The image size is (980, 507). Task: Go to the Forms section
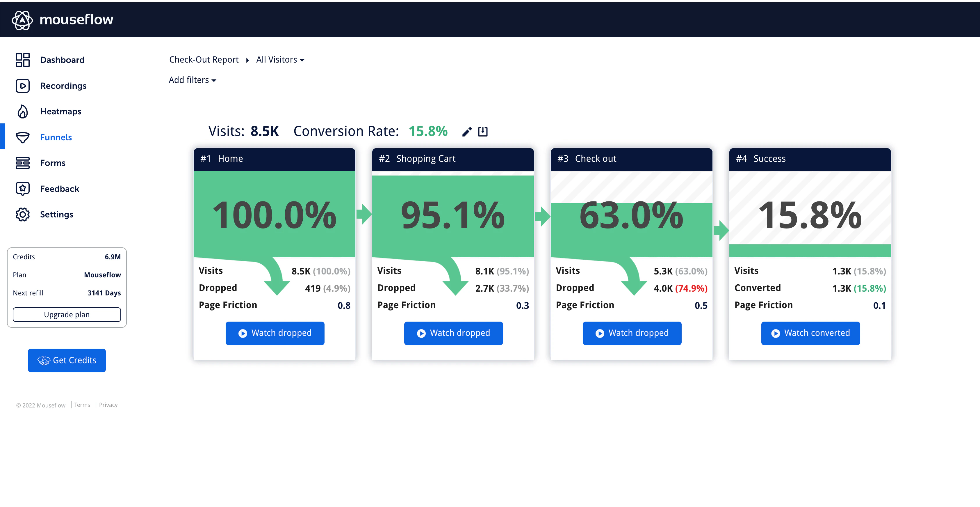pyautogui.click(x=53, y=162)
